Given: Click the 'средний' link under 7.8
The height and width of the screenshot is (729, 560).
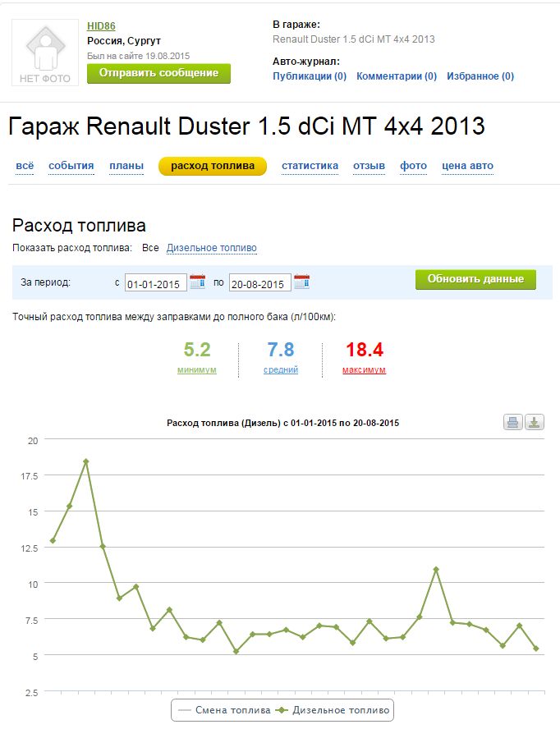Looking at the screenshot, I should point(281,370).
